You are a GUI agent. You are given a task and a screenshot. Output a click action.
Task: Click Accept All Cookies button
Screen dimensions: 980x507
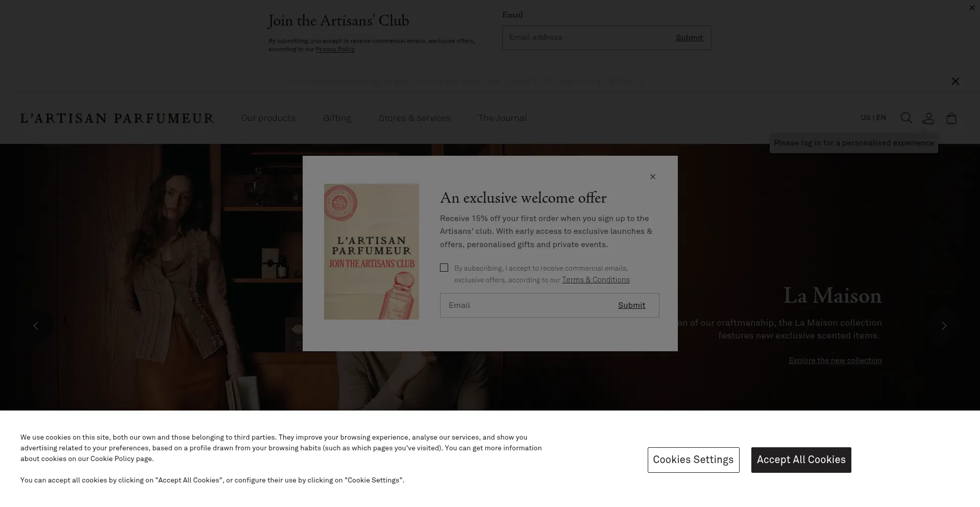pos(801,460)
